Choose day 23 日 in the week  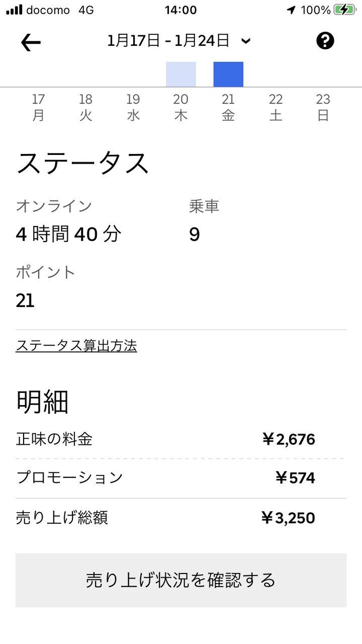[323, 107]
